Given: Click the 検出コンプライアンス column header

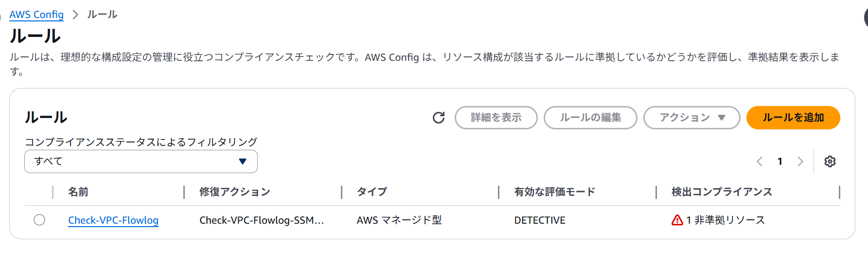Looking at the screenshot, I should (722, 192).
